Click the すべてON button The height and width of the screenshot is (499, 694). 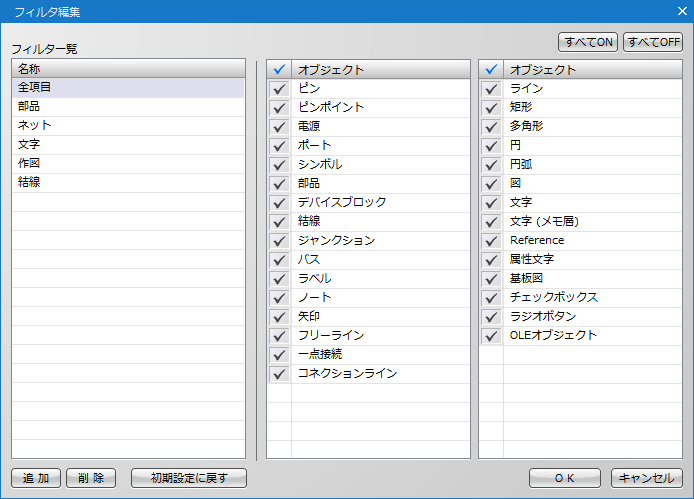[588, 42]
